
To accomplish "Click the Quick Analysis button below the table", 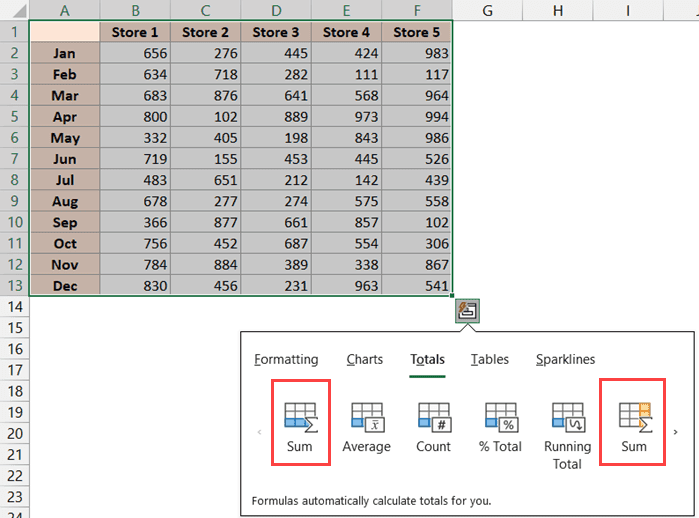I will (x=466, y=310).
